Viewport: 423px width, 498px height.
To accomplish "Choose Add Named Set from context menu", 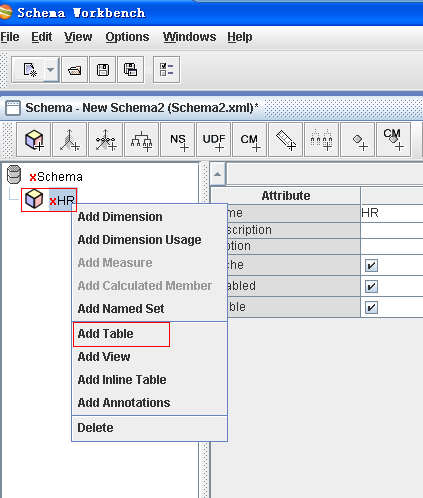I will point(149,309).
